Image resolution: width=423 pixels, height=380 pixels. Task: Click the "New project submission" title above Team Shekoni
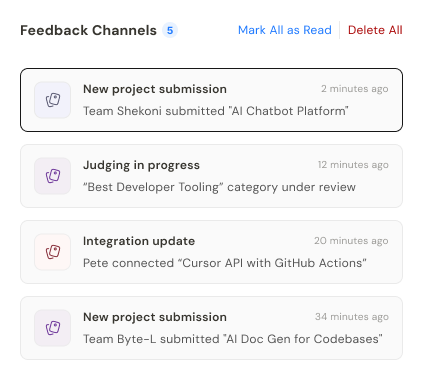(155, 89)
